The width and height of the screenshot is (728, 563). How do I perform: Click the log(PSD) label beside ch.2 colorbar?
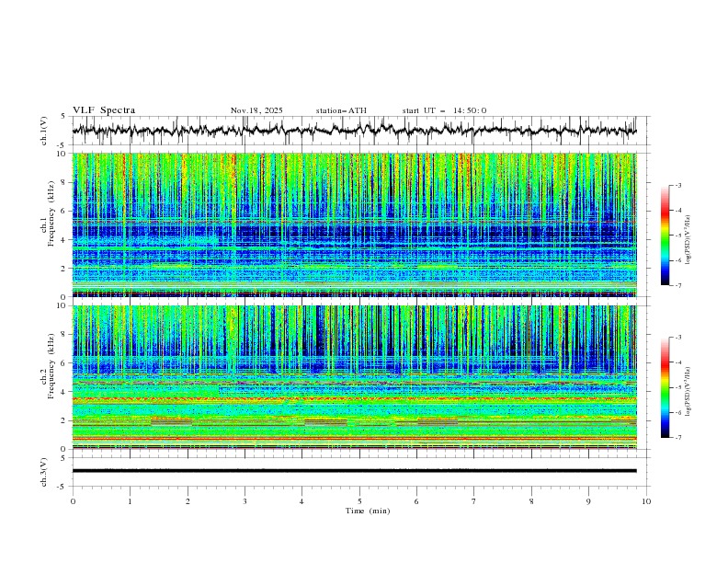point(688,392)
